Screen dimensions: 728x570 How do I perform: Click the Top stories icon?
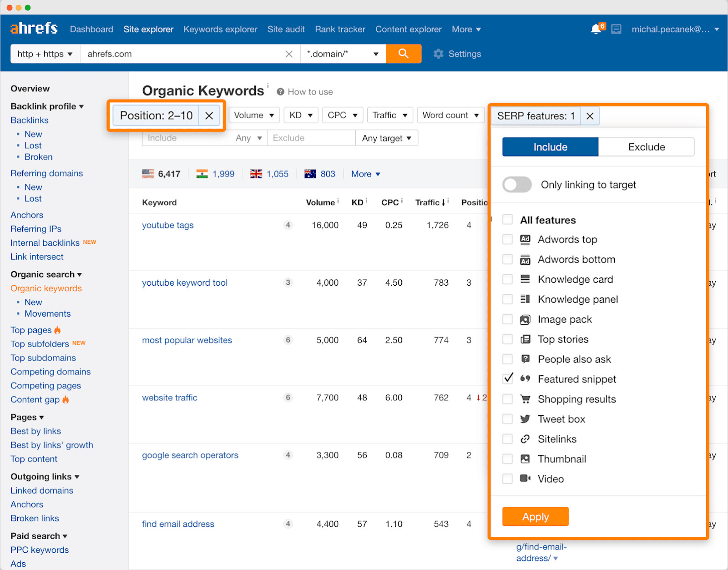(525, 339)
